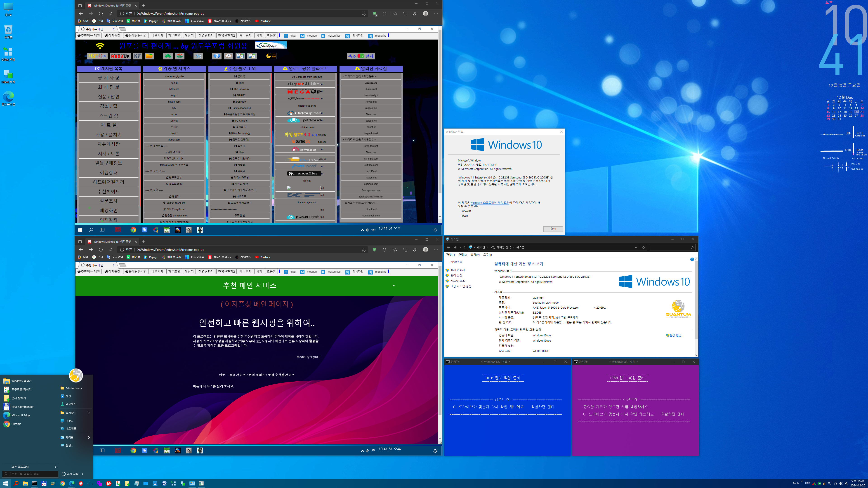Open the 도구(T) menu in the 시스템 window
This screenshot has height=488, width=868.
pos(487,255)
